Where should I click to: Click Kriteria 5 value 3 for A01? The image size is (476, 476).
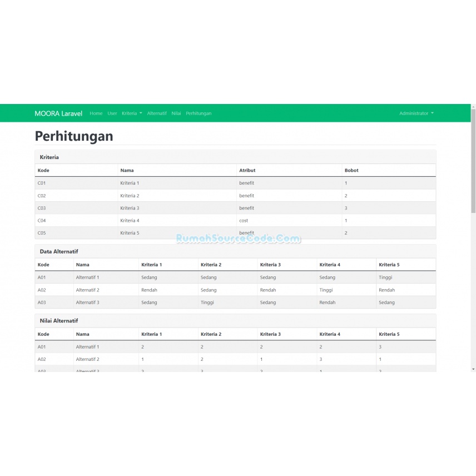point(380,347)
